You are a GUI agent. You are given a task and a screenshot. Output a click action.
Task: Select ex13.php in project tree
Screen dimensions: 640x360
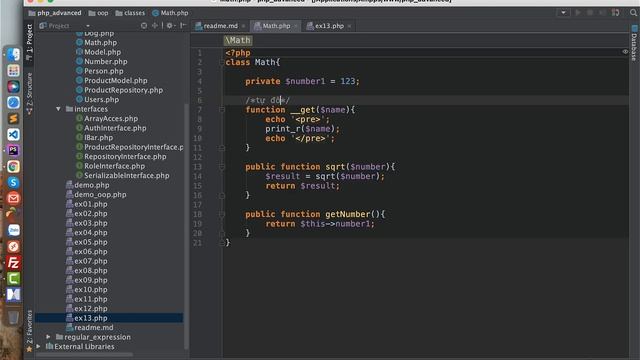(x=109, y=318)
